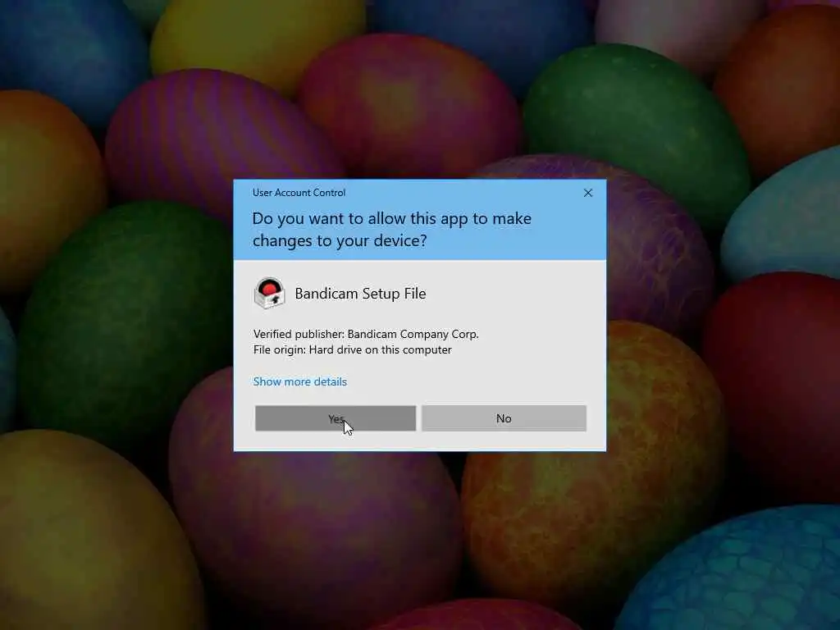Click the 'File origin: Hard drive on this computer' line
This screenshot has width=840, height=630.
coord(353,349)
